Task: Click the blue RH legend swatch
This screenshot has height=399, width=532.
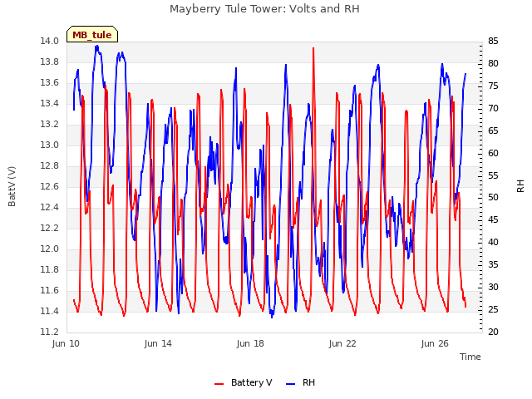Action: [291, 384]
